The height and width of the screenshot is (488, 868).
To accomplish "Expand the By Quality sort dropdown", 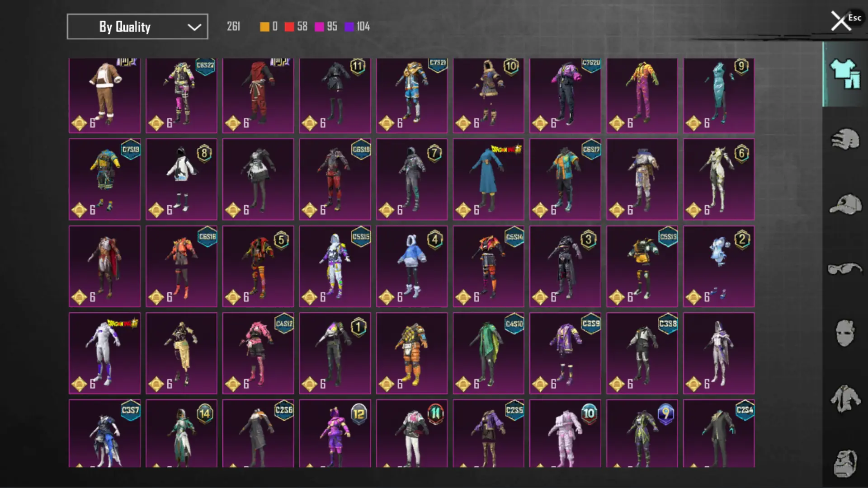I will coord(137,27).
